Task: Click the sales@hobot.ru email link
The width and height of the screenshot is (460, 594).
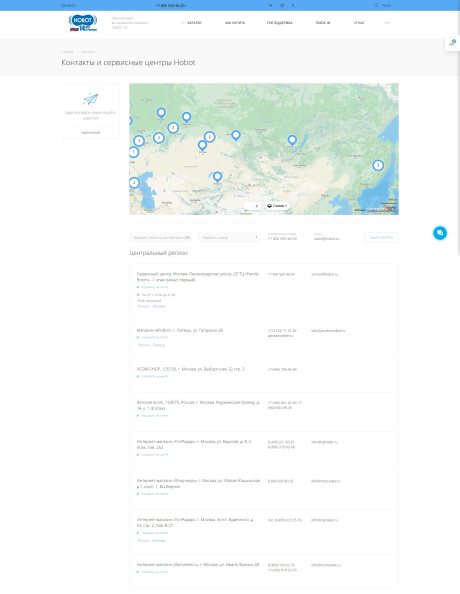Action: pos(326,239)
